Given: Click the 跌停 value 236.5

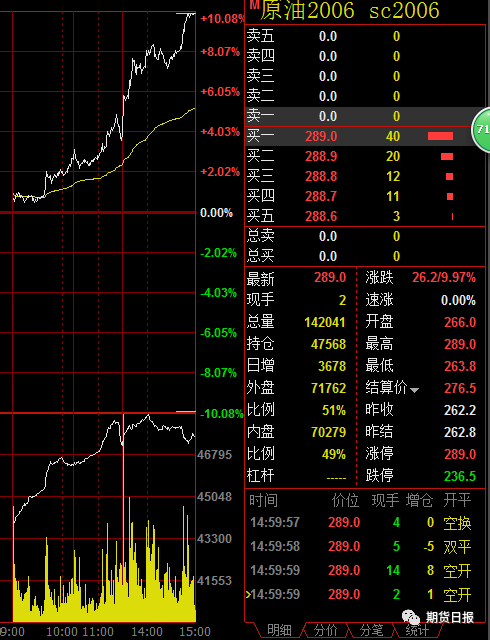Looking at the screenshot, I should [x=460, y=476].
